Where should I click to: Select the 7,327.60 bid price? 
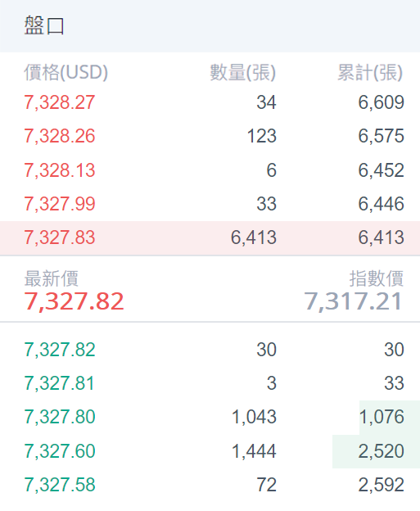[60, 451]
